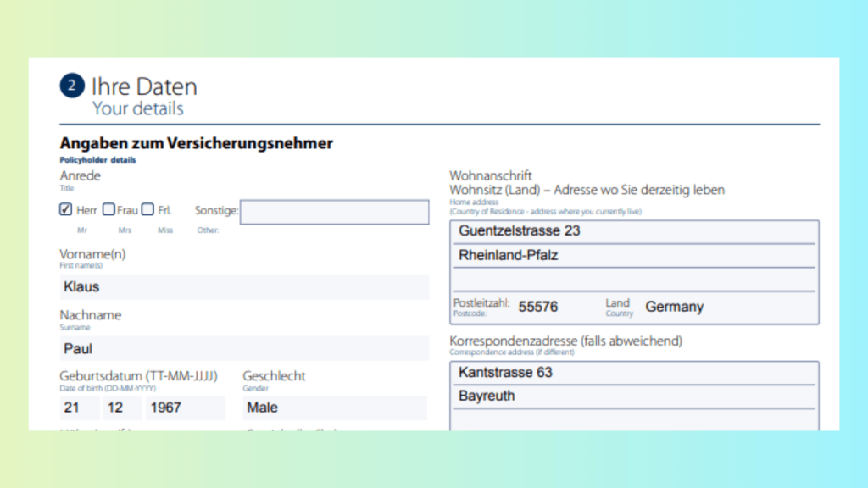Viewport: 868px width, 488px height.
Task: Click the Angaben zum Versicherungsnehmer heading
Action: (x=196, y=143)
